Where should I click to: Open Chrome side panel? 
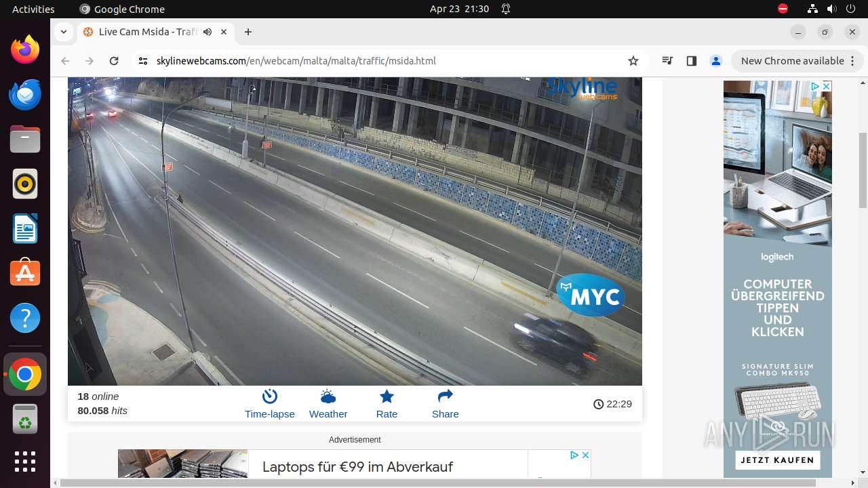click(x=692, y=61)
